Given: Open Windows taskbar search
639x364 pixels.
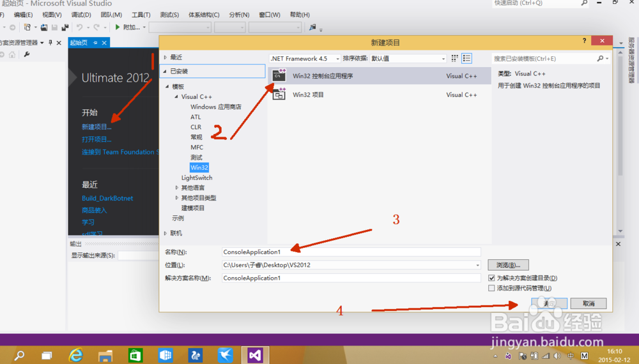Looking at the screenshot, I should click(19, 355).
